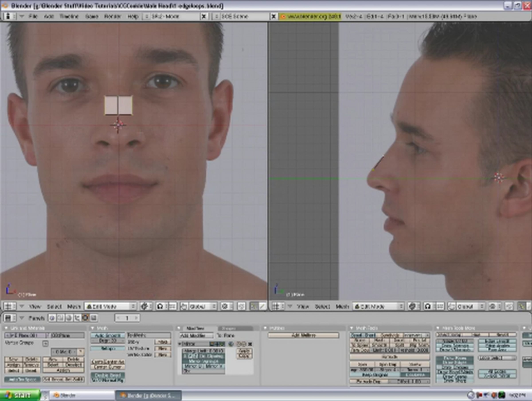Collapse the Mirror modifier with its triangle

tap(180, 344)
